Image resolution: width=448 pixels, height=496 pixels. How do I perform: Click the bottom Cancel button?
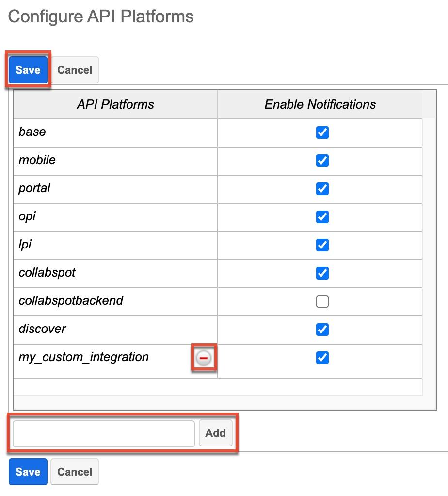tap(74, 471)
